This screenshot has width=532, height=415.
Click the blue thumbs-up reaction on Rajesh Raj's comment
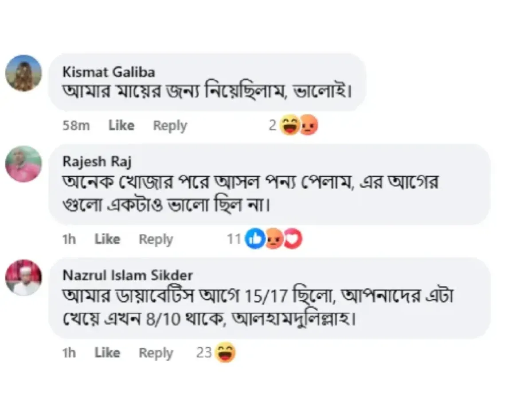[x=255, y=239]
